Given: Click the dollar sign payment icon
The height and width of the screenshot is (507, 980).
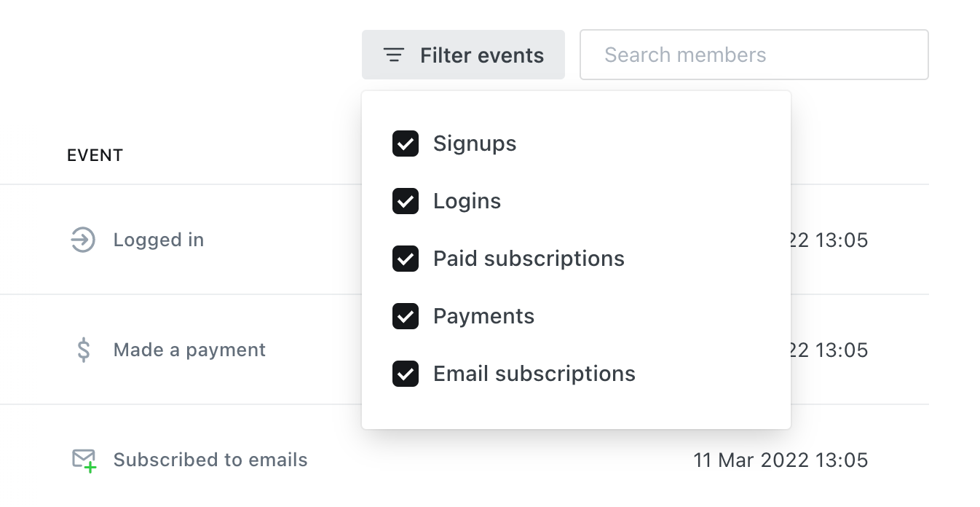Looking at the screenshot, I should coord(84,350).
